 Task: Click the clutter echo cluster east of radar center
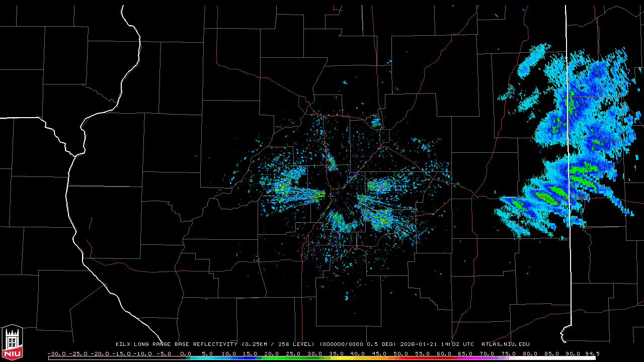(382, 186)
